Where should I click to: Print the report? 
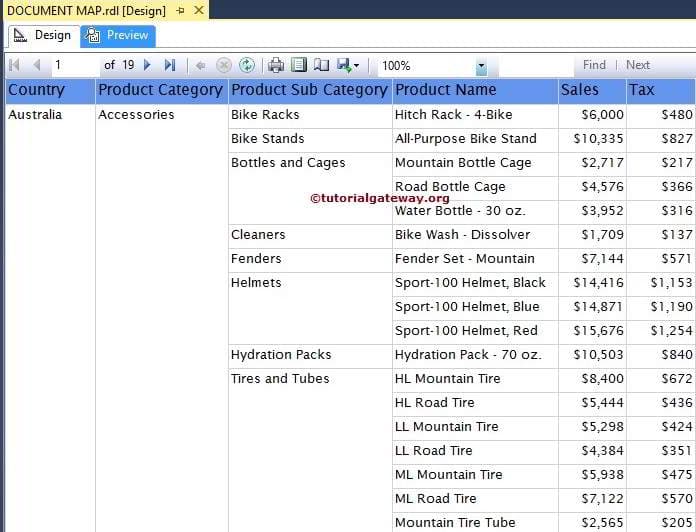pyautogui.click(x=276, y=66)
